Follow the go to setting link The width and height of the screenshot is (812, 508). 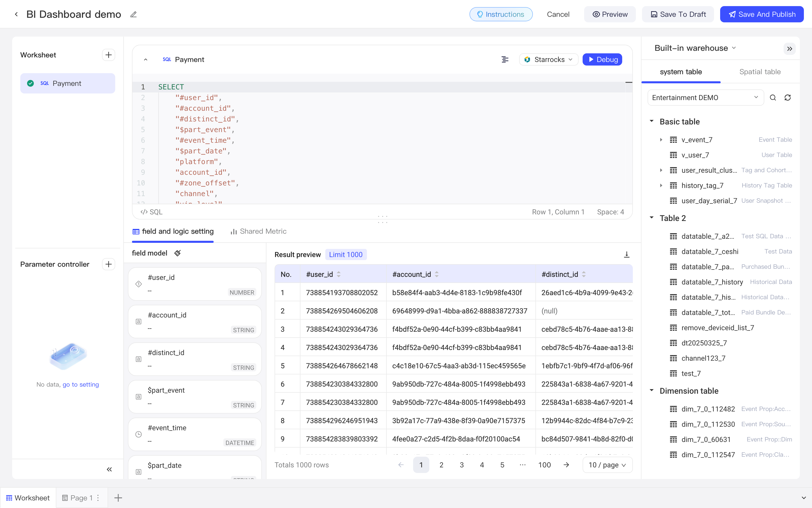point(80,384)
